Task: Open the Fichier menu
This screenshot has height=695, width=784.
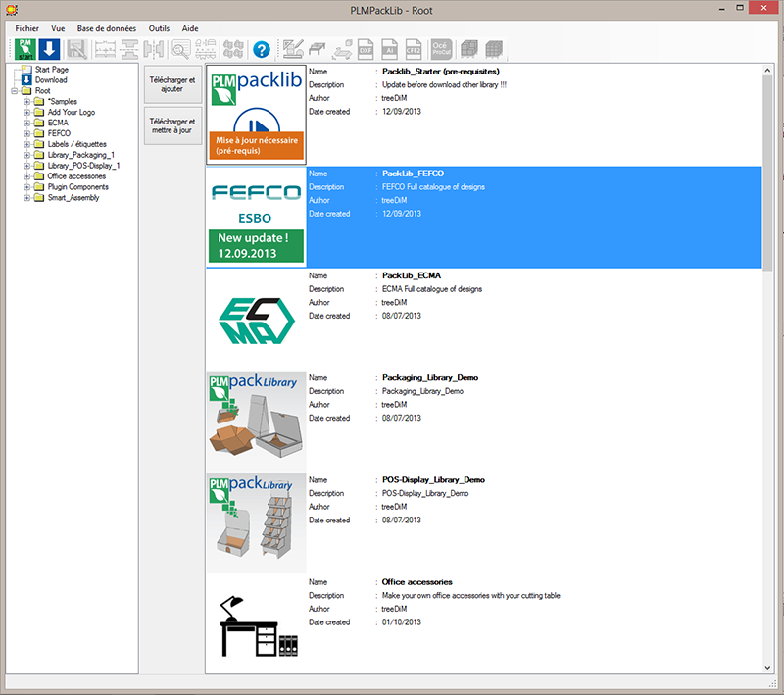Action: pyautogui.click(x=27, y=28)
